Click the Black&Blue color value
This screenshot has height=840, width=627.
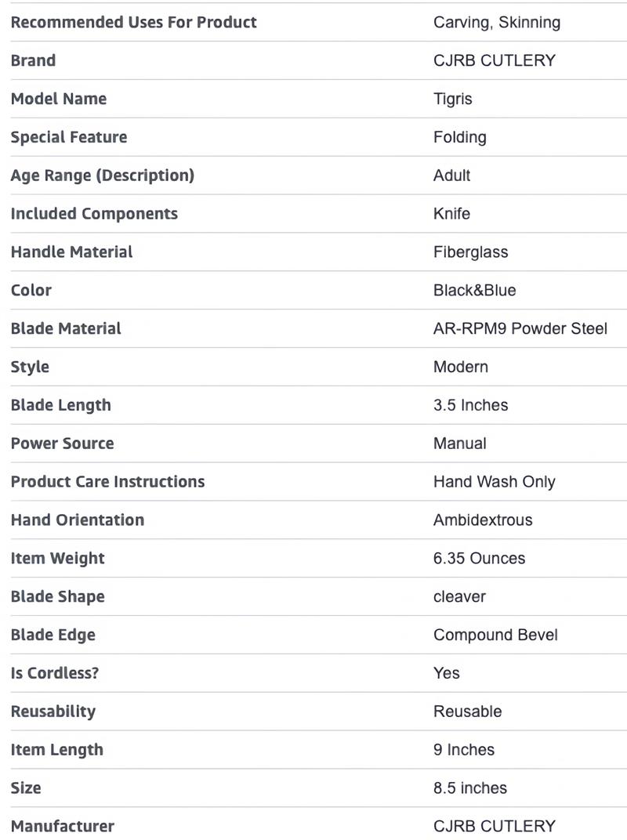pyautogui.click(x=474, y=291)
